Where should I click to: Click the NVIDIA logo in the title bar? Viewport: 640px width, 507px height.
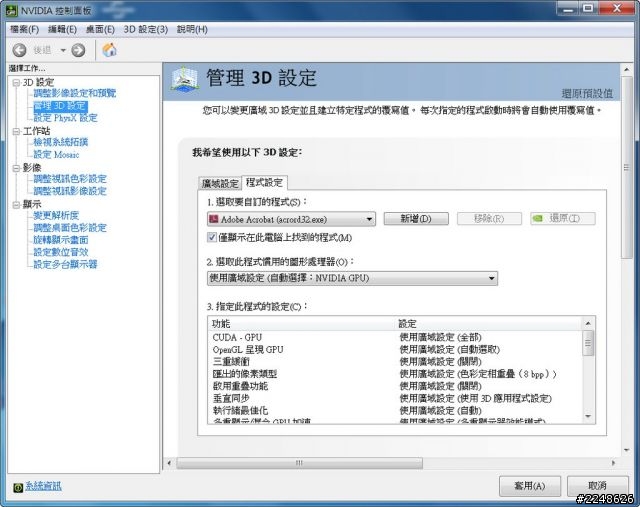(11, 11)
